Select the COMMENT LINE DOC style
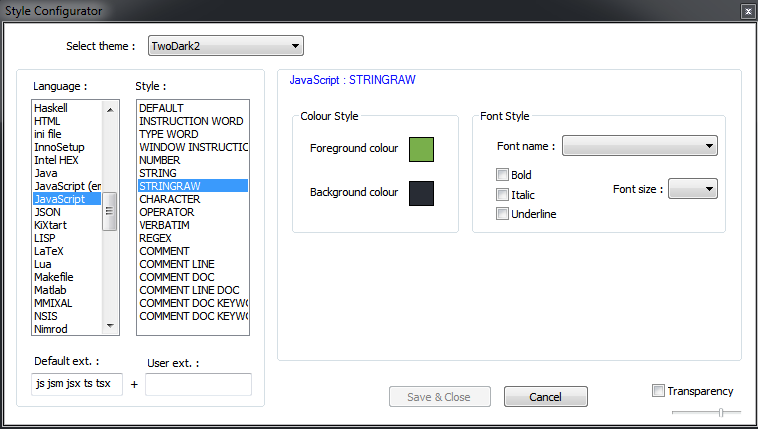The image size is (758, 429). (x=193, y=290)
